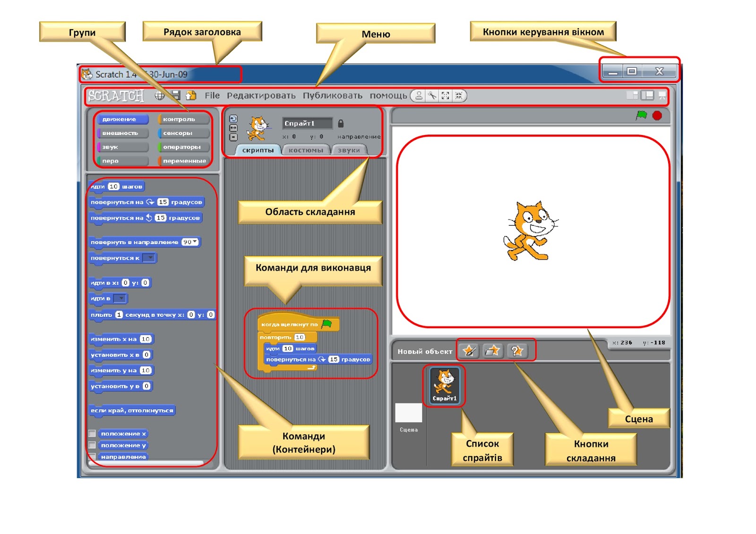The image size is (756, 534).
Task: Click repeat count in повторить block
Action: coord(300,337)
